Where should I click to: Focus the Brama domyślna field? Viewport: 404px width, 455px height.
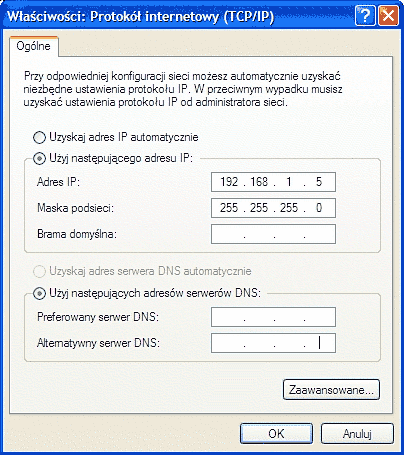[x=273, y=234]
